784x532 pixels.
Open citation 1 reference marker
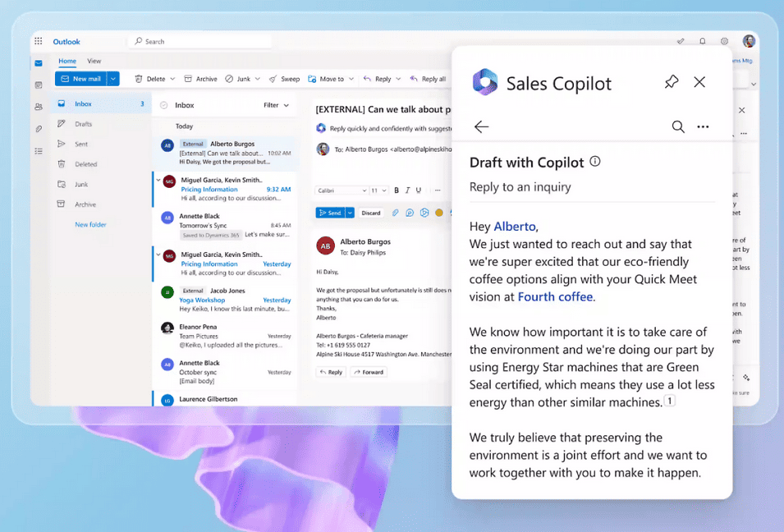(670, 401)
